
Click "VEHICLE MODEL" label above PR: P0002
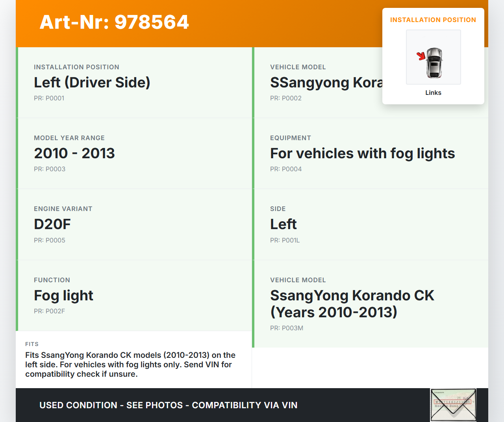click(x=298, y=67)
